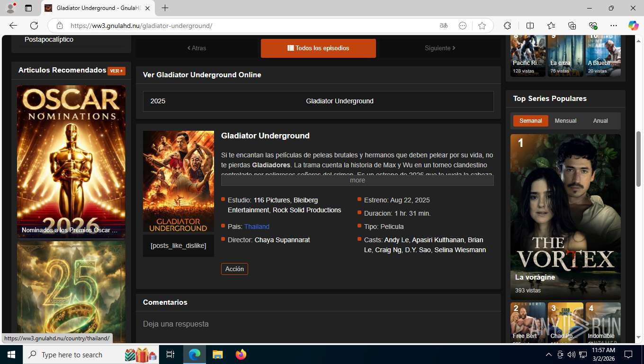The width and height of the screenshot is (644, 364).
Task: Bookmark page with star icon
Action: [482, 26]
